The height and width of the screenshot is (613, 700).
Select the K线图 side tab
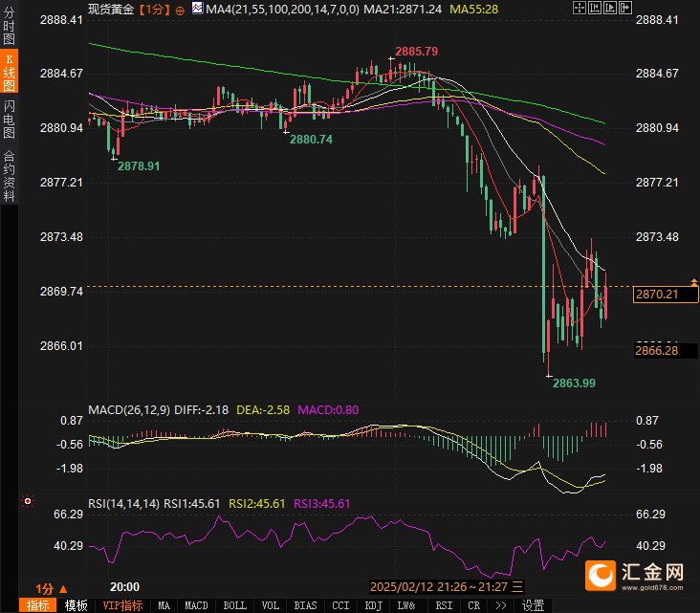point(9,72)
